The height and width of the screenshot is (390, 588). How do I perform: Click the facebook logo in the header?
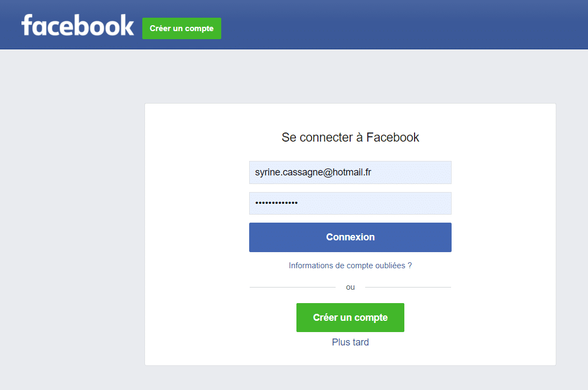78,25
